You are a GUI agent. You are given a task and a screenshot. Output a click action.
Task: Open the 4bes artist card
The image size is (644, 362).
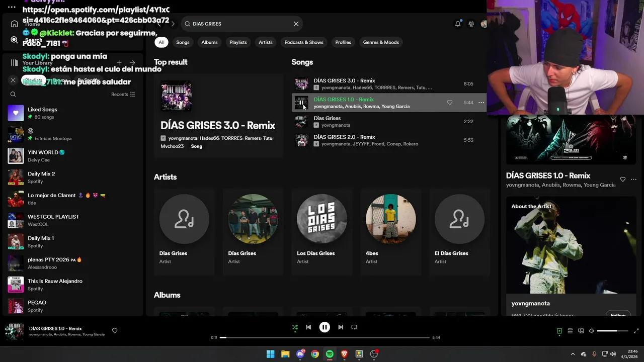pyautogui.click(x=391, y=231)
